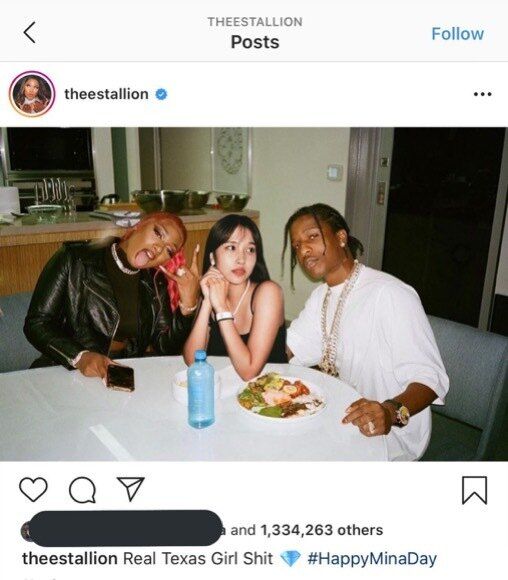508x580 pixels.
Task: View theestallion's story via the profile avatar
Action: coord(32,94)
